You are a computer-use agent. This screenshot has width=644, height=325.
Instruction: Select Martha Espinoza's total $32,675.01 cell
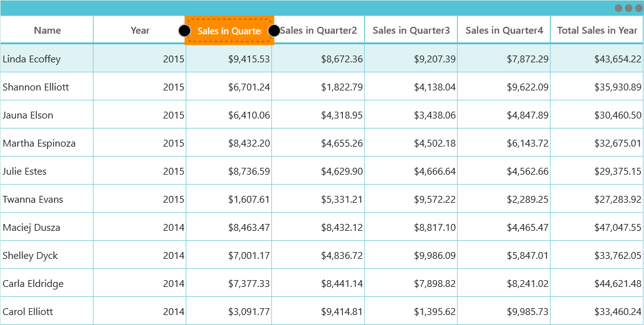click(x=597, y=143)
